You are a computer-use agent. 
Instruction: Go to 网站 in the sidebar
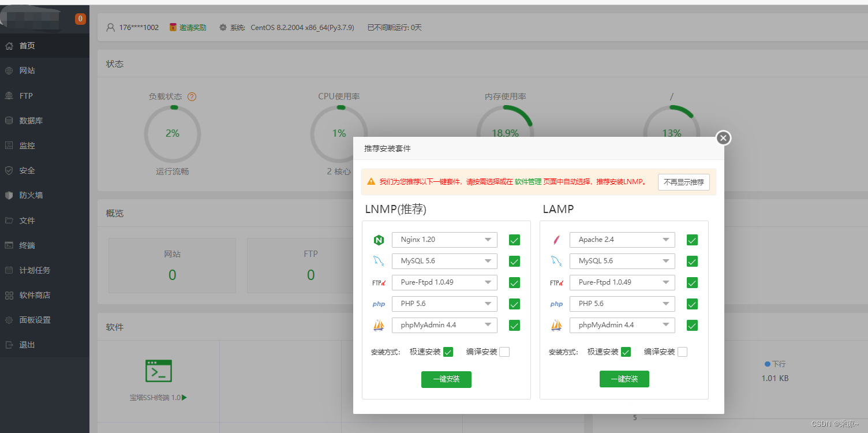pos(44,70)
